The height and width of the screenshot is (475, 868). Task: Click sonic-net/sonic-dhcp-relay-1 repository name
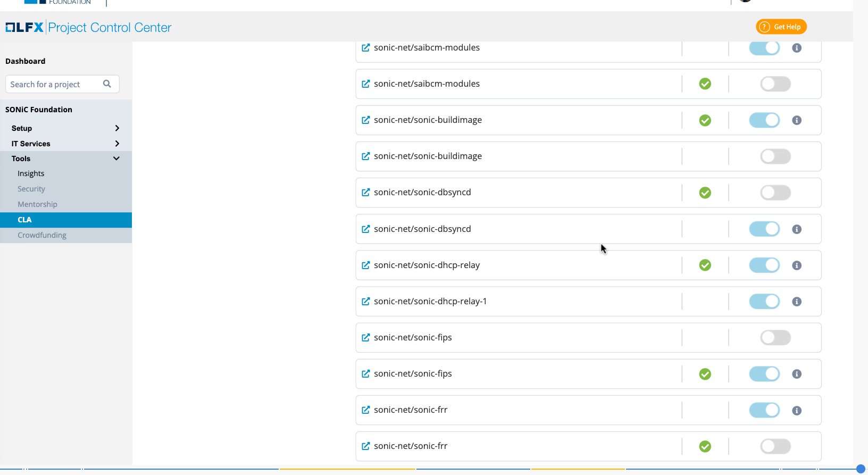pos(430,302)
